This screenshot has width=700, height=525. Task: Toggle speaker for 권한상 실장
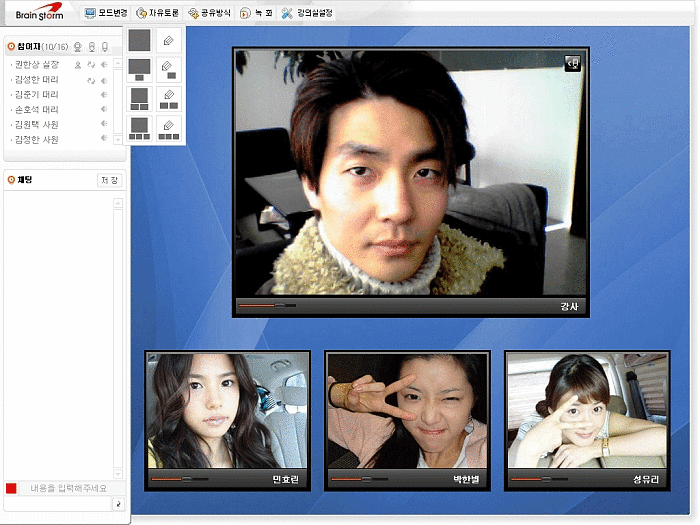click(x=103, y=64)
